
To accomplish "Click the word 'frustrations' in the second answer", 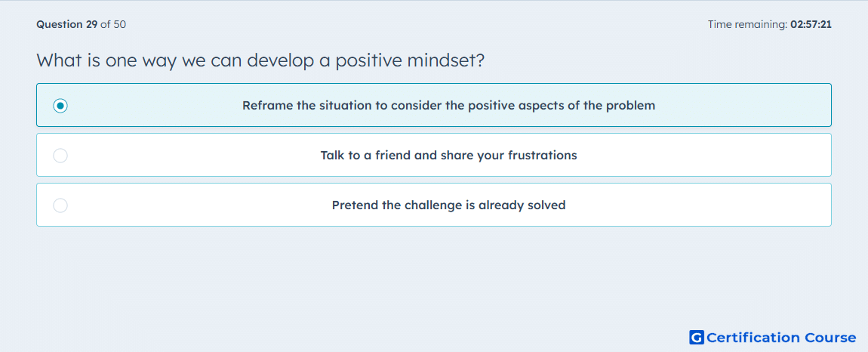I will click(543, 155).
